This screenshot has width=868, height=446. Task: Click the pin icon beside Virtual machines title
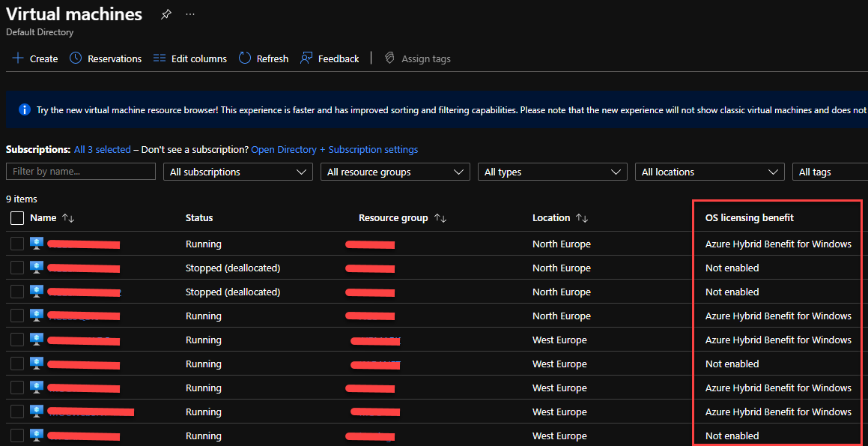click(x=166, y=14)
